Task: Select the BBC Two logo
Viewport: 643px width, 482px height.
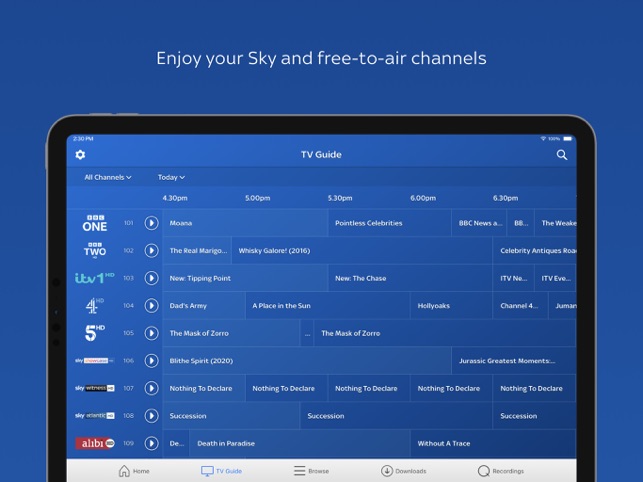Action: point(95,250)
